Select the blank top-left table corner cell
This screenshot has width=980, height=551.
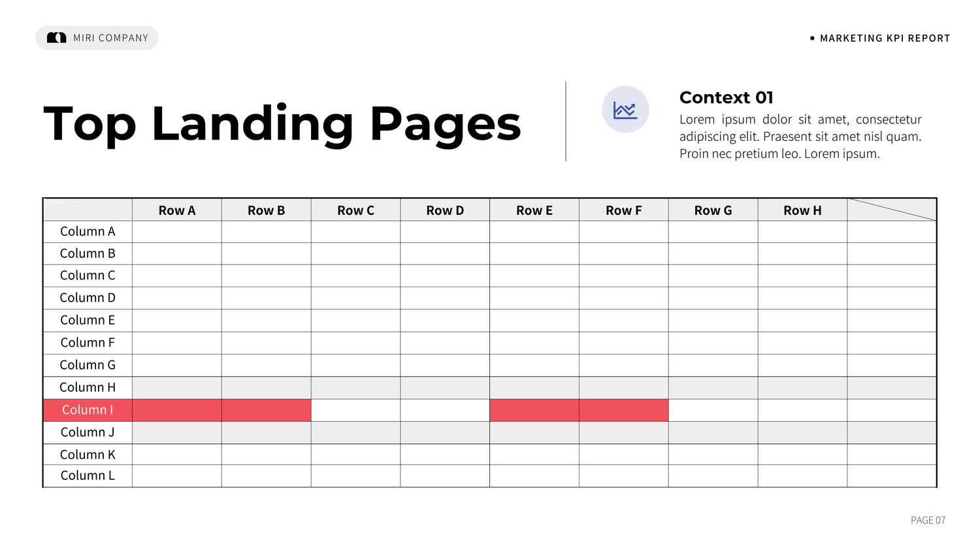(x=88, y=210)
